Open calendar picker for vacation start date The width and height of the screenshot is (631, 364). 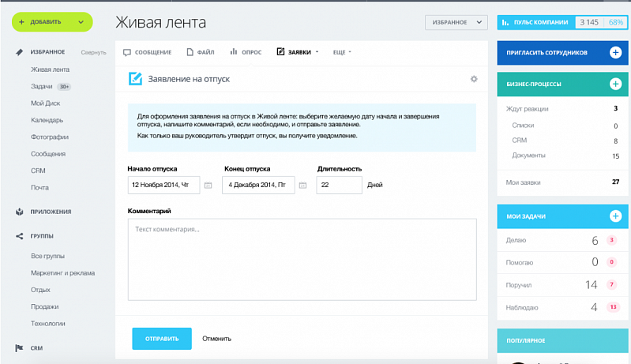[x=208, y=185]
